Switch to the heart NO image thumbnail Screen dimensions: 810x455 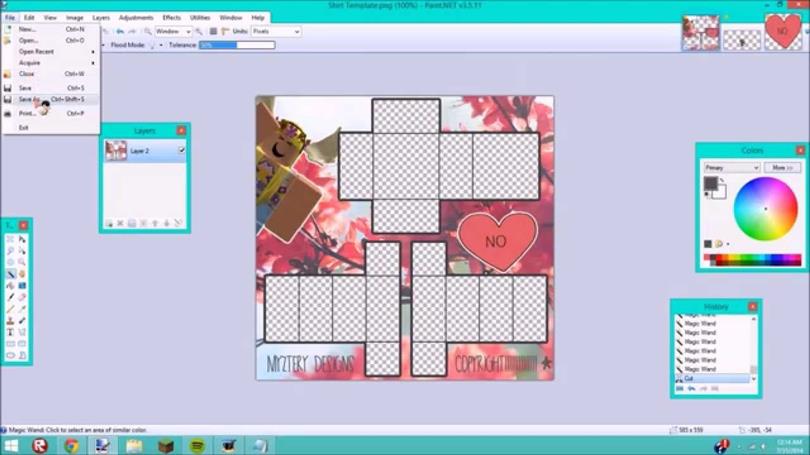(783, 32)
